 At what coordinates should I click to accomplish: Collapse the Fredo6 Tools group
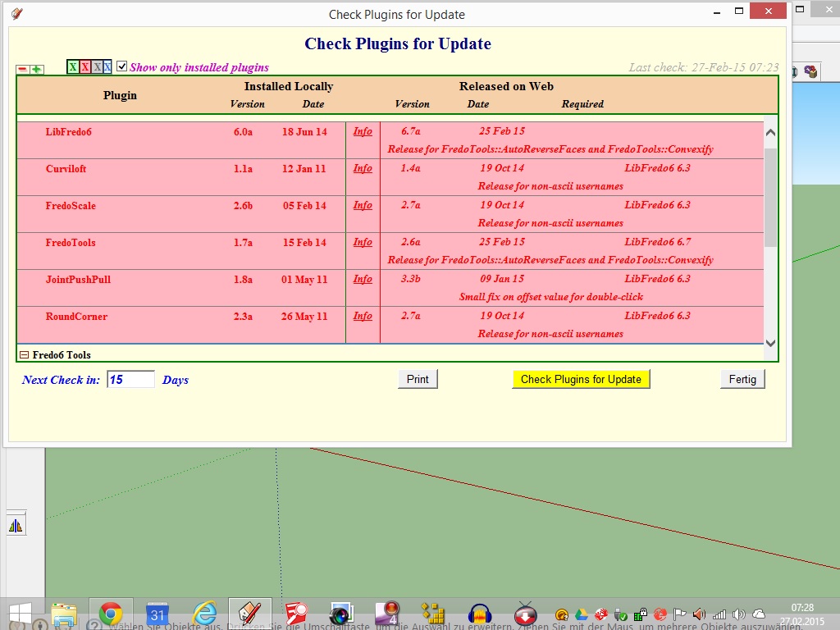pos(24,355)
